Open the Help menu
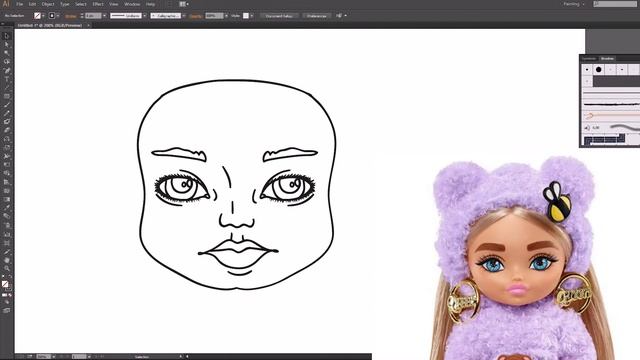Image resolution: width=640 pixels, height=360 pixels. 150,4
